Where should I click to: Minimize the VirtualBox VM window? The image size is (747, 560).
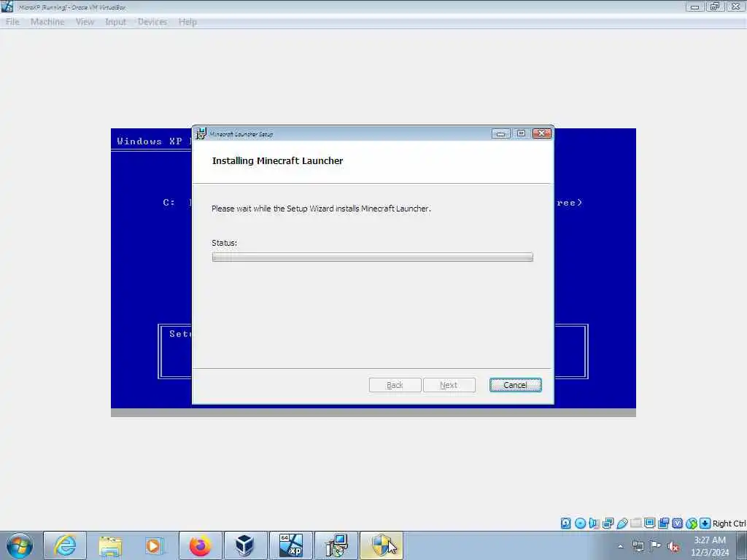point(694,7)
